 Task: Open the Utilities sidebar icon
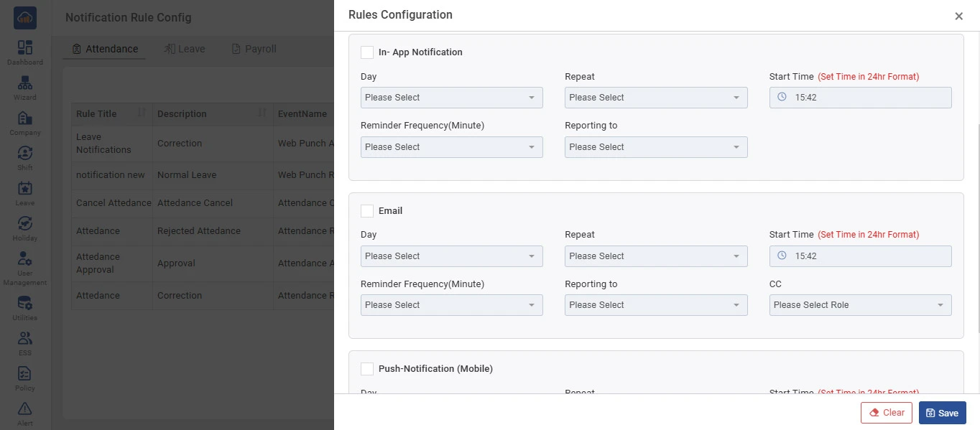pyautogui.click(x=25, y=304)
